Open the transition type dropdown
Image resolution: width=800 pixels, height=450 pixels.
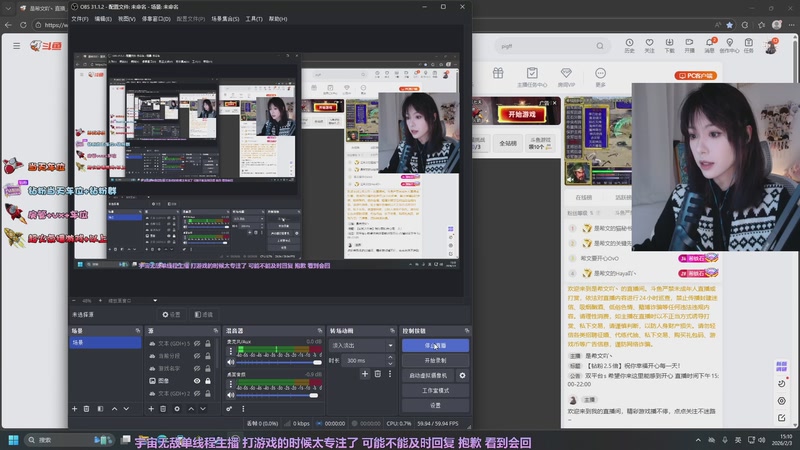[362, 345]
